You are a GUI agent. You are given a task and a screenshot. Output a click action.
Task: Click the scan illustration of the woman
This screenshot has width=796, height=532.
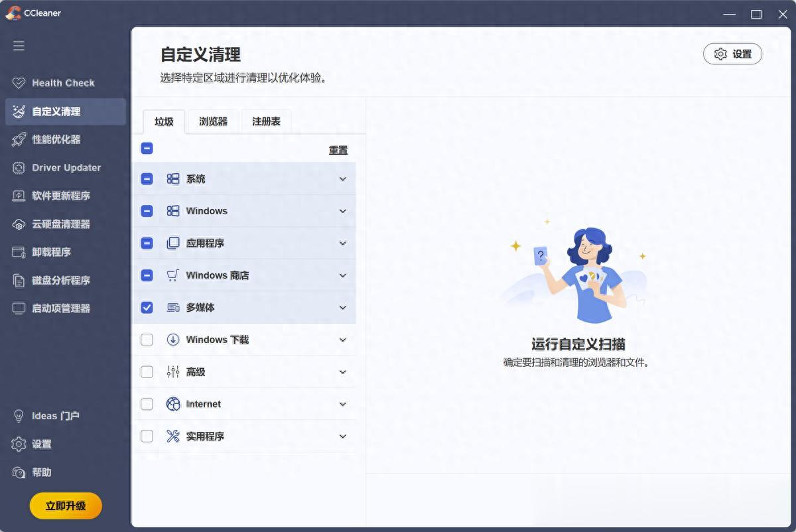[x=574, y=272]
